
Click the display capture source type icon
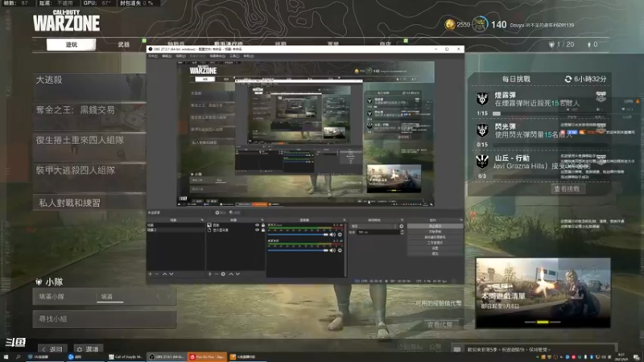tap(209, 230)
